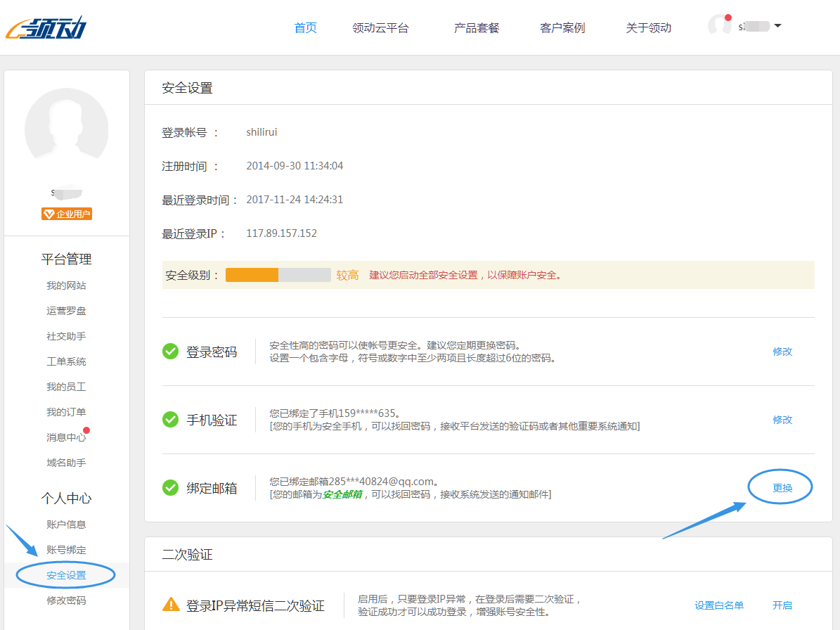Click the 企业用户 badge under the avatar
Image resolution: width=840 pixels, height=630 pixels.
coord(66,214)
